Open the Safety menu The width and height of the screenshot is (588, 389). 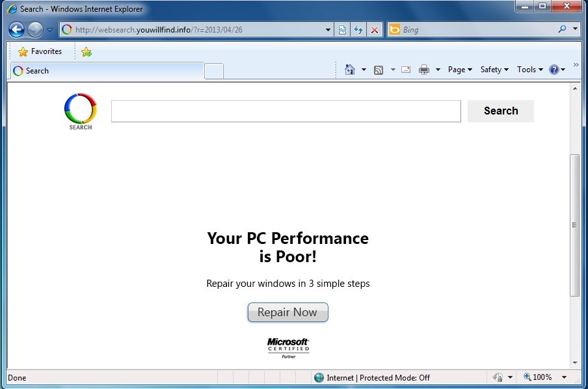(494, 70)
